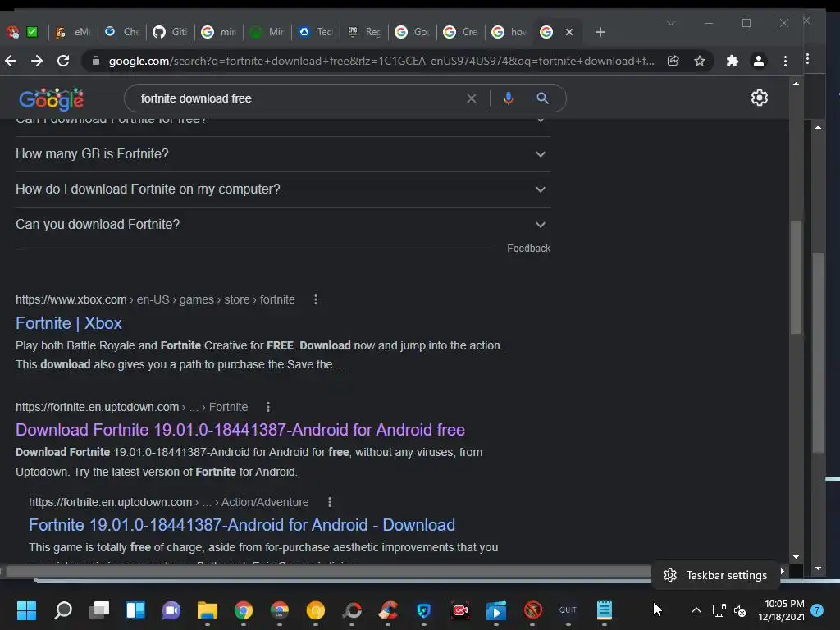Go forward to next page
The height and width of the screenshot is (630, 840).
coord(37,61)
